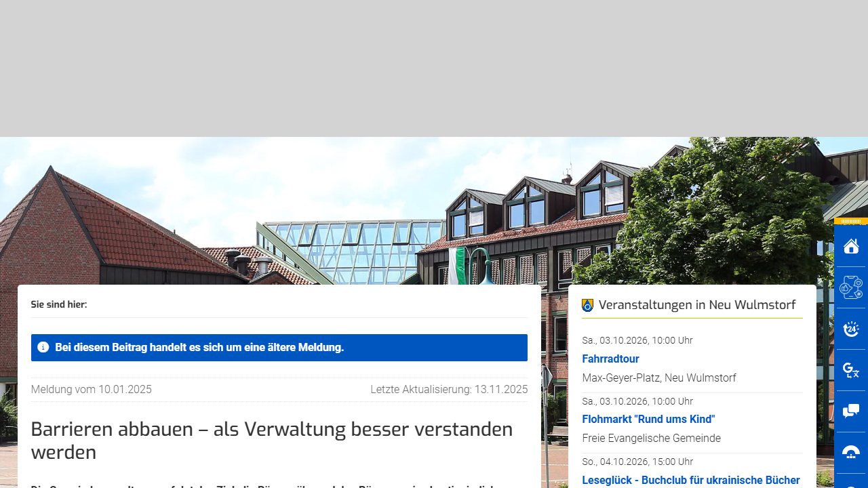Click the Veranstaltungen in Neu Wulmstorf heading
The height and width of the screenshot is (488, 868).
697,305
